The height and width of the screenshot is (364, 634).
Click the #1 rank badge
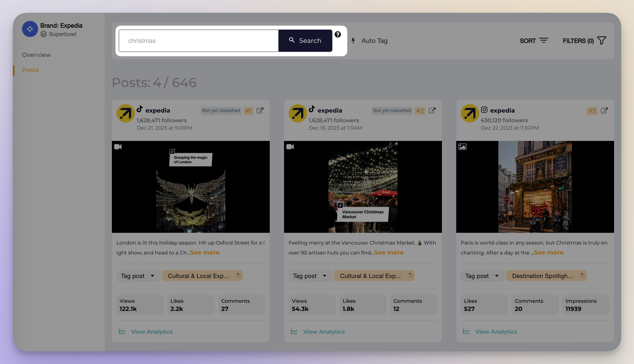tap(248, 111)
